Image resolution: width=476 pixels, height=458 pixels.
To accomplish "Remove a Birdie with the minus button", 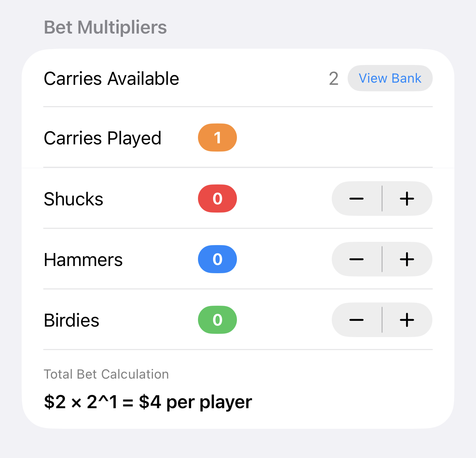I will point(357,320).
